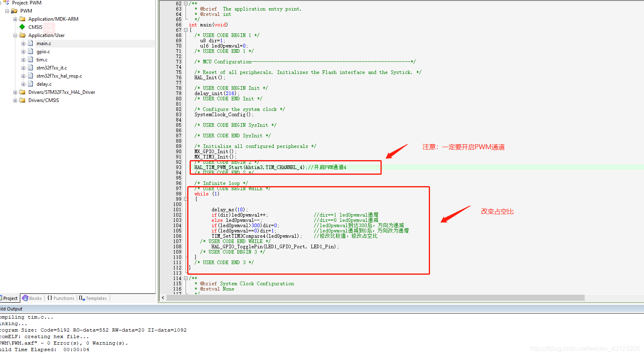Collapse comment block at line 114
The width and height of the screenshot is (644, 356).
pyautogui.click(x=186, y=278)
